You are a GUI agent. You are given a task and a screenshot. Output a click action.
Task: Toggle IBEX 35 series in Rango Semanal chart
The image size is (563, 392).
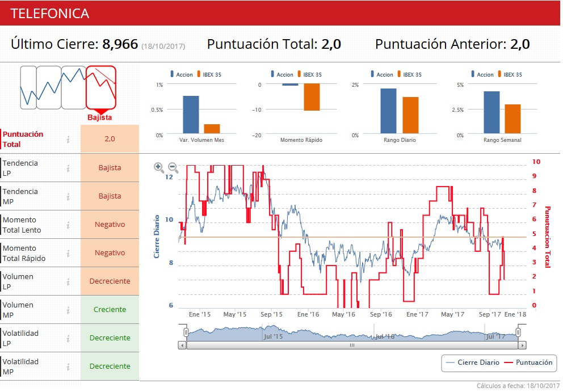click(x=510, y=74)
